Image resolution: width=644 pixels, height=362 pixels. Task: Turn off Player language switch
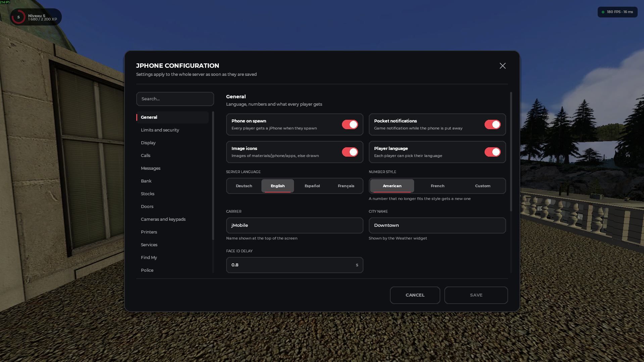click(x=492, y=152)
